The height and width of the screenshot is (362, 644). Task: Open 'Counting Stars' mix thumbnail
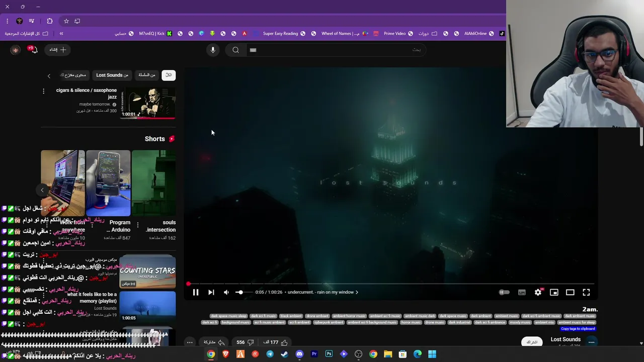[147, 271]
